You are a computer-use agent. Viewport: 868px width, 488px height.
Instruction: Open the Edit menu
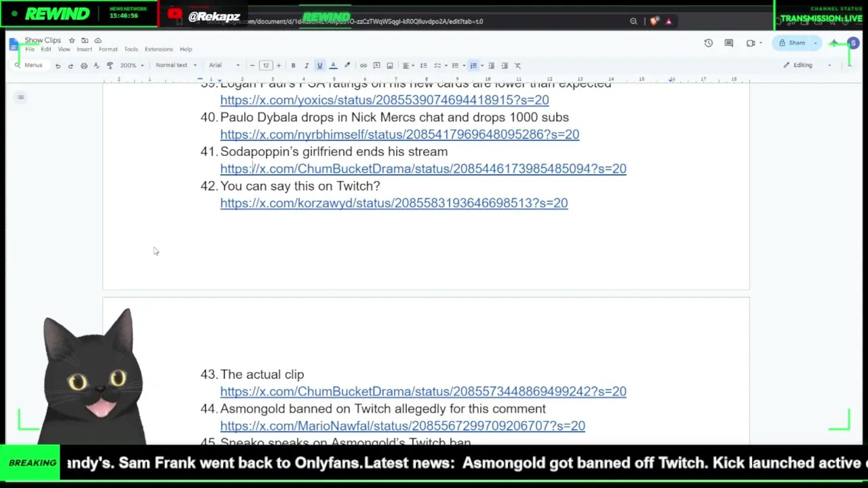45,49
